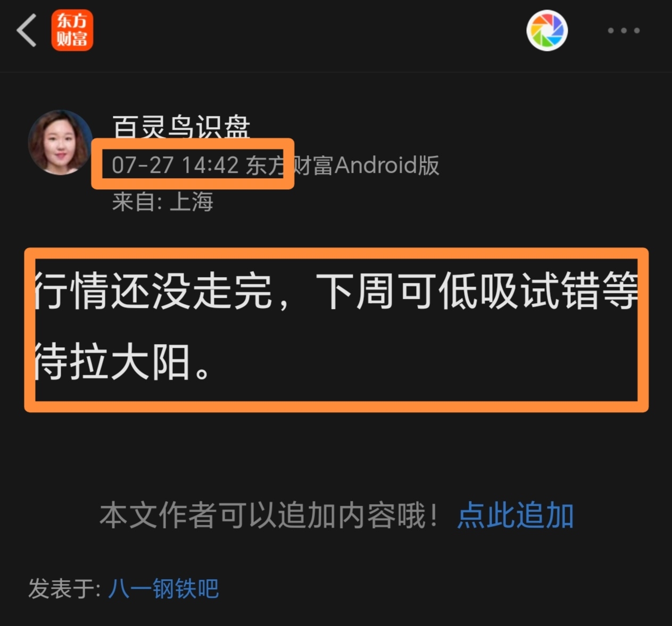View the author's profile avatar photo

coord(60,142)
